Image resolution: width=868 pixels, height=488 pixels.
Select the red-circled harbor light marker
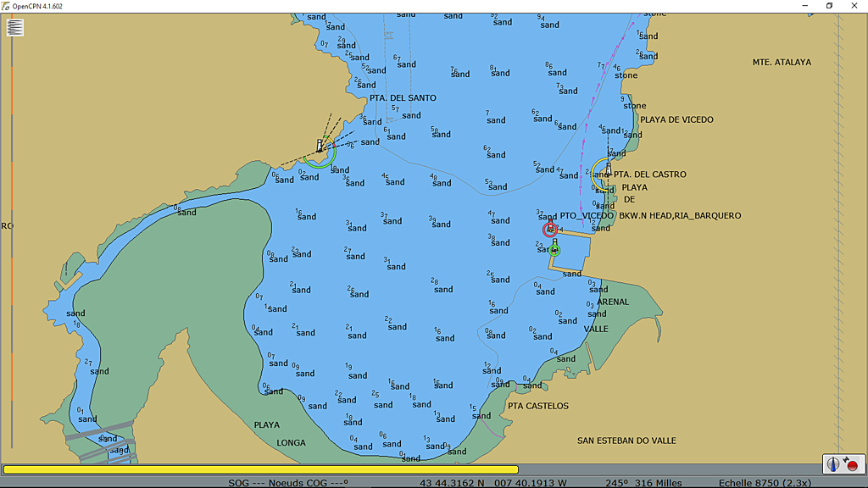pyautogui.click(x=550, y=229)
